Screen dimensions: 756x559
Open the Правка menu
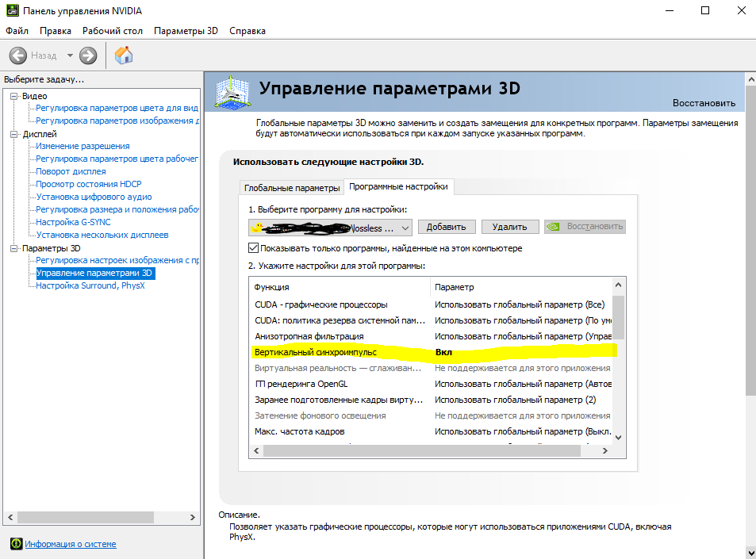pos(56,31)
